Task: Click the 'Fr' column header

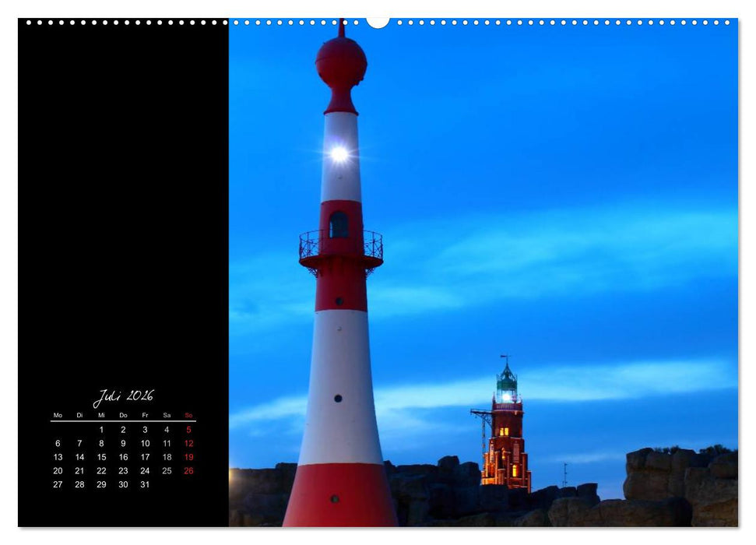Action: pyautogui.click(x=146, y=415)
